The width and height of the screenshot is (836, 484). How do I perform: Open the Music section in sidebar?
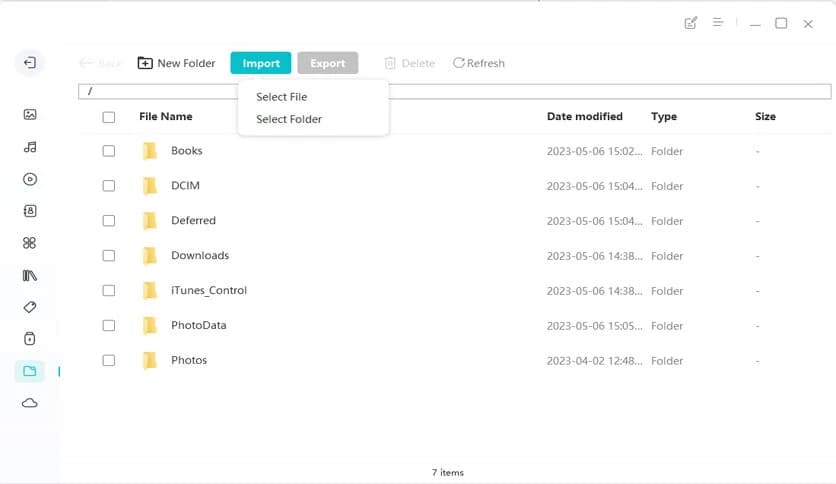point(30,147)
